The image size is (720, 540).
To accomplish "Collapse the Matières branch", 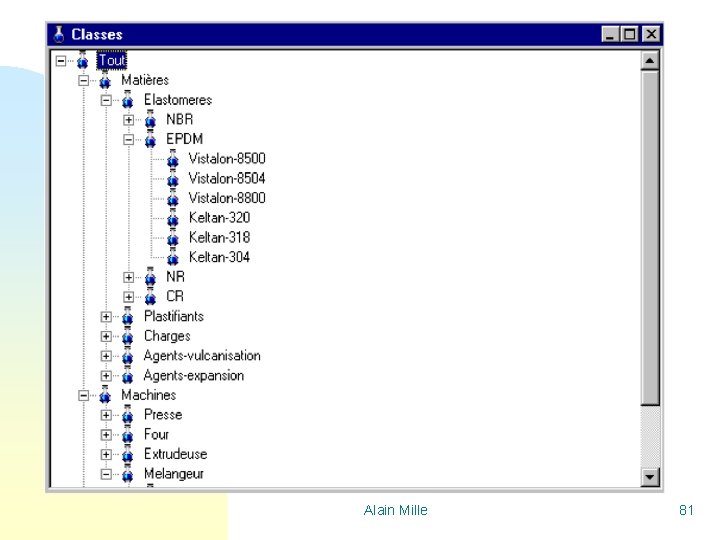I will tap(83, 81).
